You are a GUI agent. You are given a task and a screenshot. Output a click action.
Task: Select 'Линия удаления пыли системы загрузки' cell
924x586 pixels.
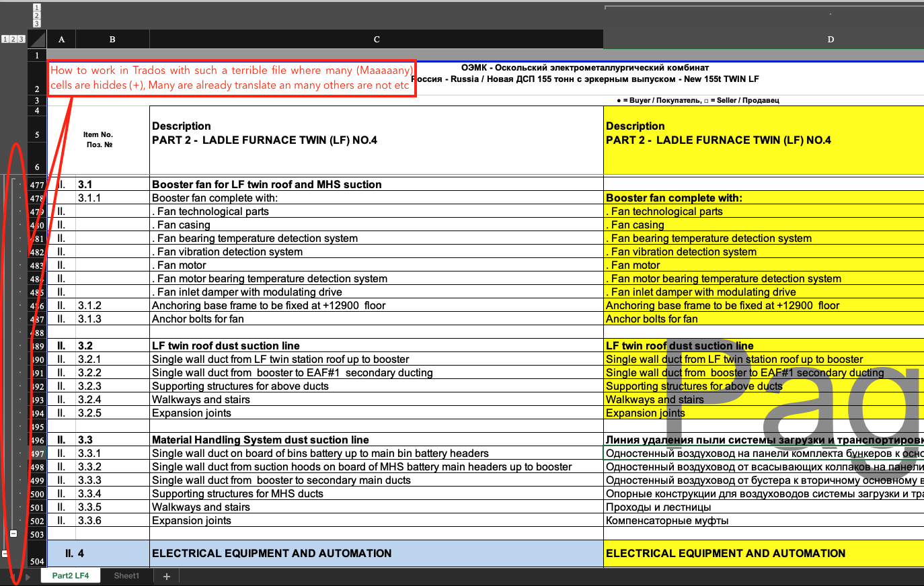(764, 439)
